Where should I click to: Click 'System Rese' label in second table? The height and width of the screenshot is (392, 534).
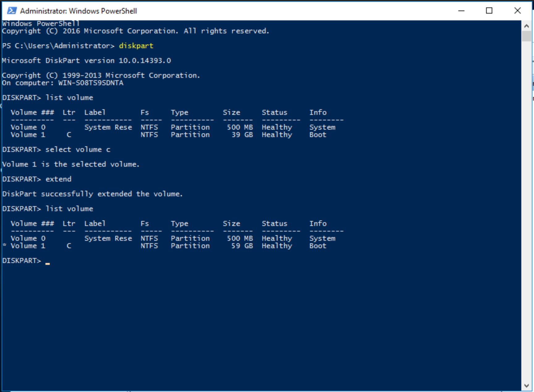tap(108, 238)
